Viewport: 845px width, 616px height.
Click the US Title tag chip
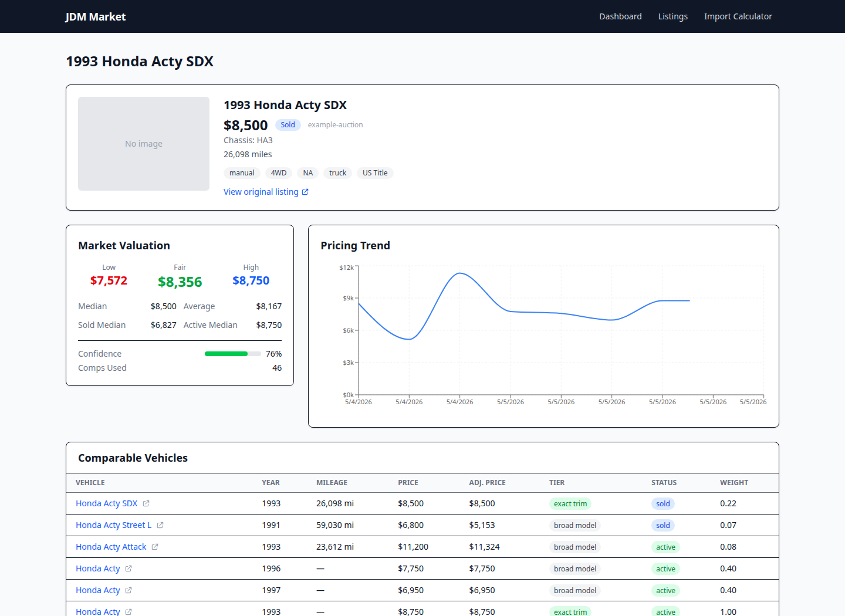(375, 173)
